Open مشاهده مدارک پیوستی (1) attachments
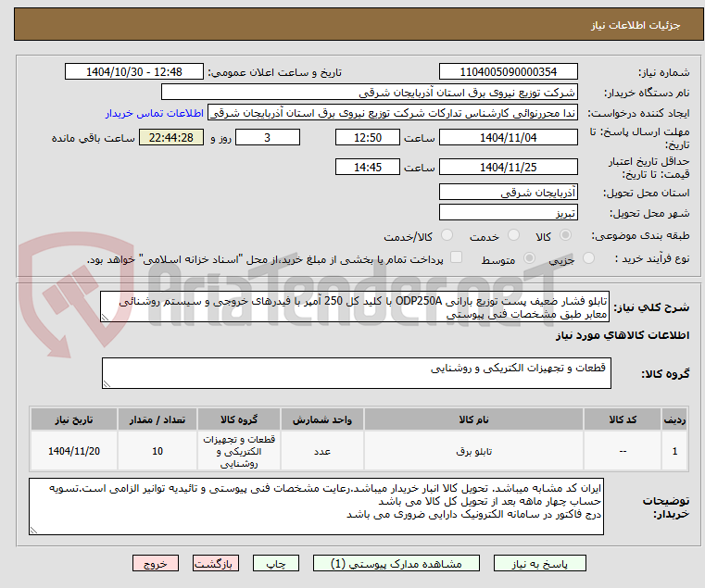The width and height of the screenshot is (705, 588). [x=397, y=563]
